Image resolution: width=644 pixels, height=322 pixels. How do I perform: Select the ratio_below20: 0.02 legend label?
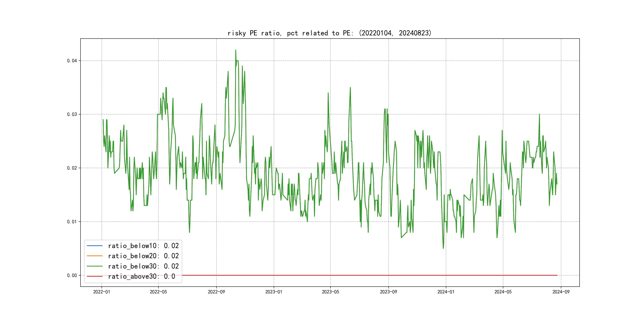[x=143, y=256]
